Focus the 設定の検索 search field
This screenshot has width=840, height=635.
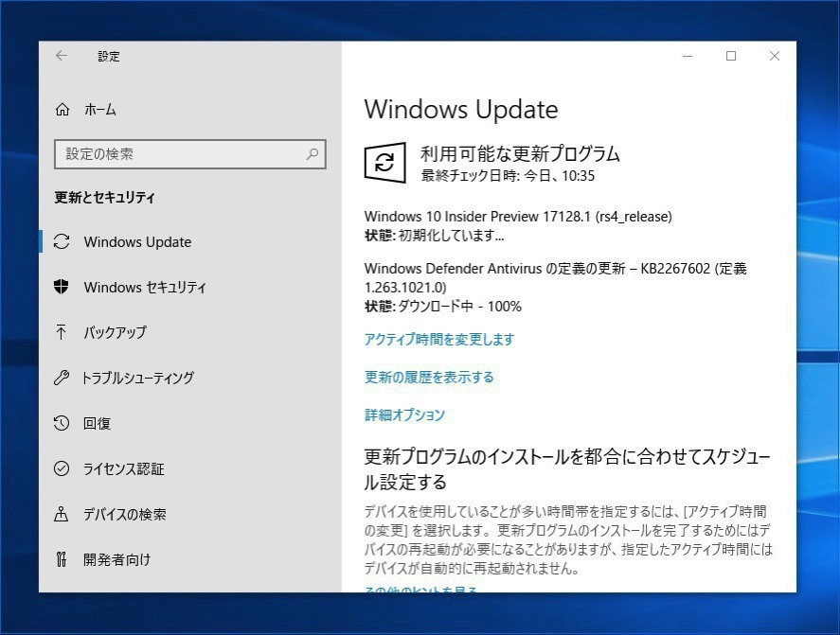[x=190, y=154]
